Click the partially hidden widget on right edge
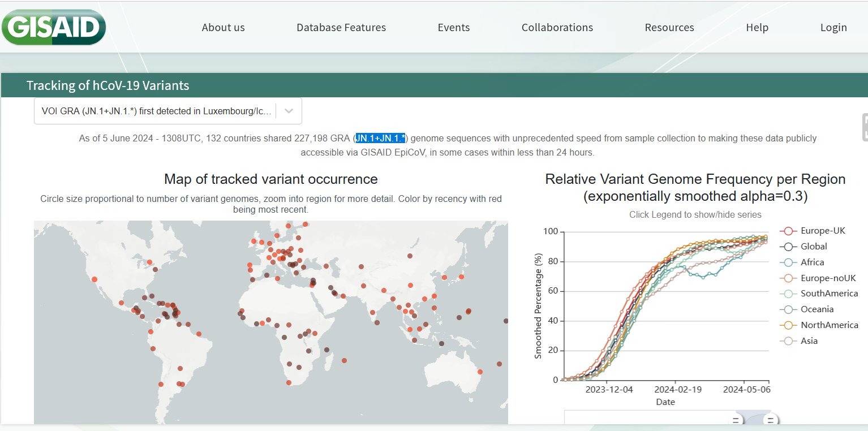Viewport: 868px width, 431px height. (x=864, y=127)
